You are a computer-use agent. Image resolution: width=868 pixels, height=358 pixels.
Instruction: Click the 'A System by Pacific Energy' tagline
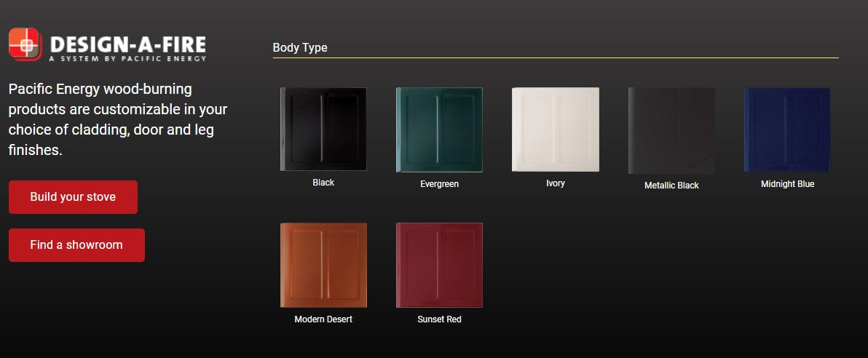(x=128, y=59)
